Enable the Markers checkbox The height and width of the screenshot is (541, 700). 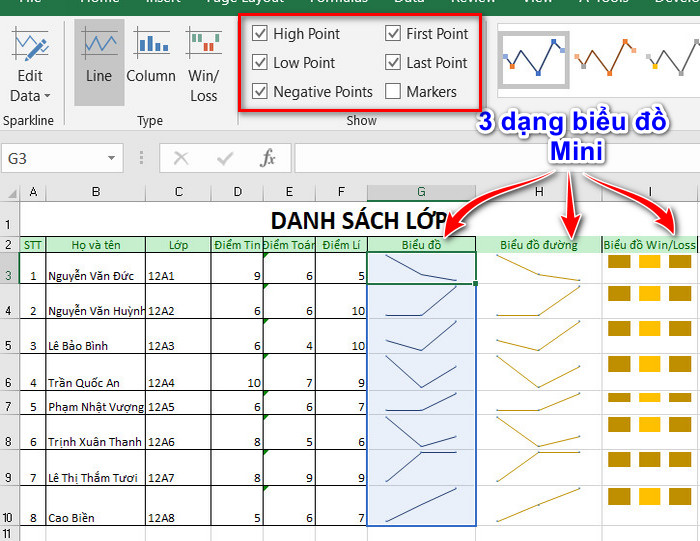point(393,92)
